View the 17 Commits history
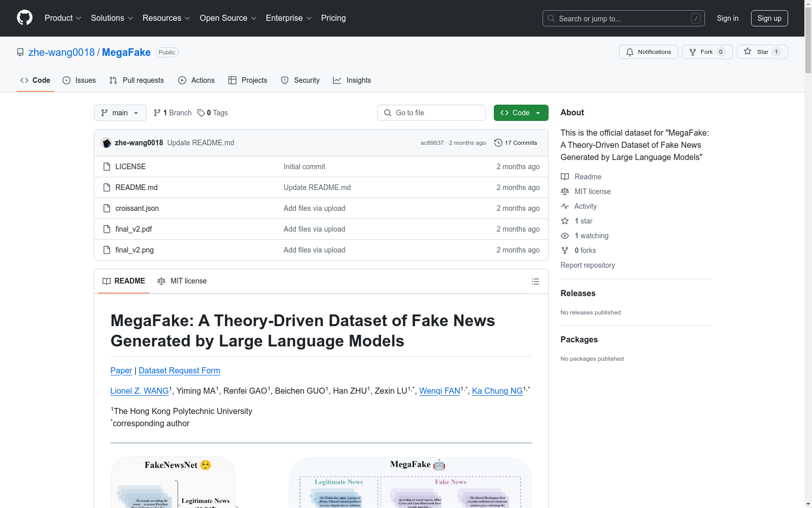812x508 pixels. 516,143
